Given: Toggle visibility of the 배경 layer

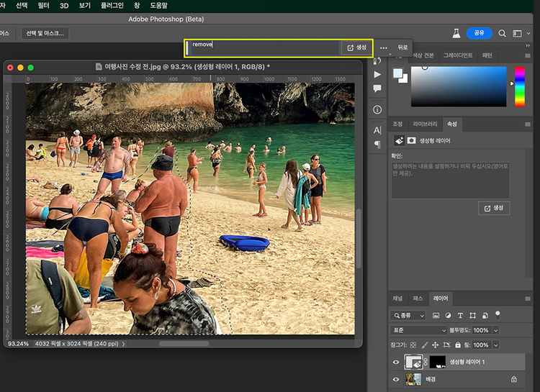Looking at the screenshot, I should coord(395,379).
